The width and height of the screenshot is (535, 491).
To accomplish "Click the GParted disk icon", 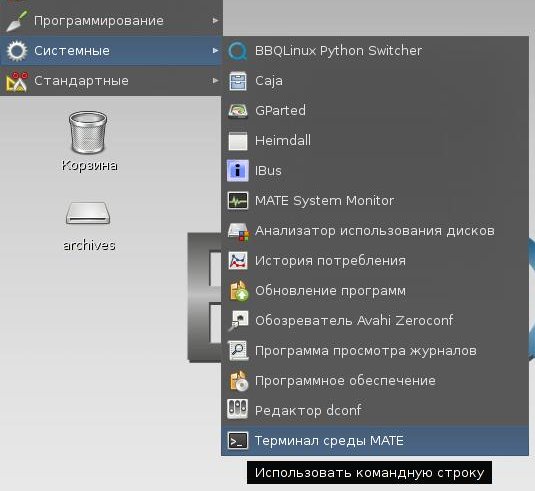I will (x=237, y=111).
